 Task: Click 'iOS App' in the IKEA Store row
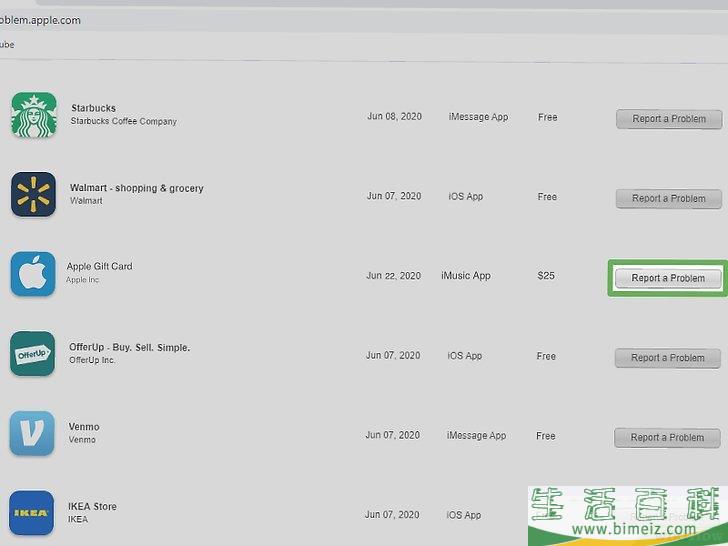point(464,515)
